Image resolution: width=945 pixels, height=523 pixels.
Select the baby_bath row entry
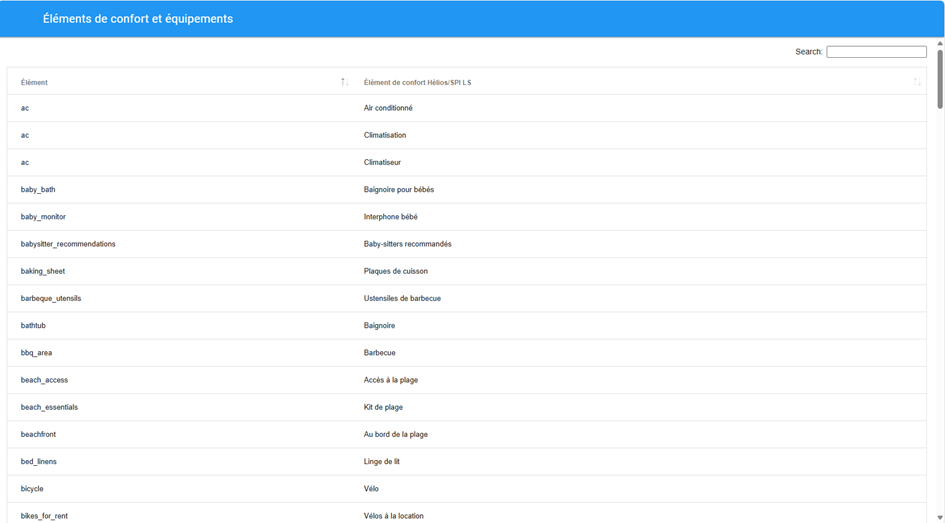click(x=38, y=189)
